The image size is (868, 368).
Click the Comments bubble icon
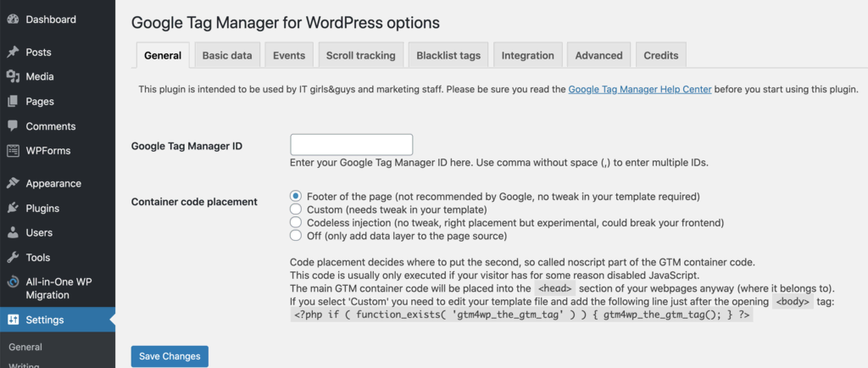click(x=13, y=125)
